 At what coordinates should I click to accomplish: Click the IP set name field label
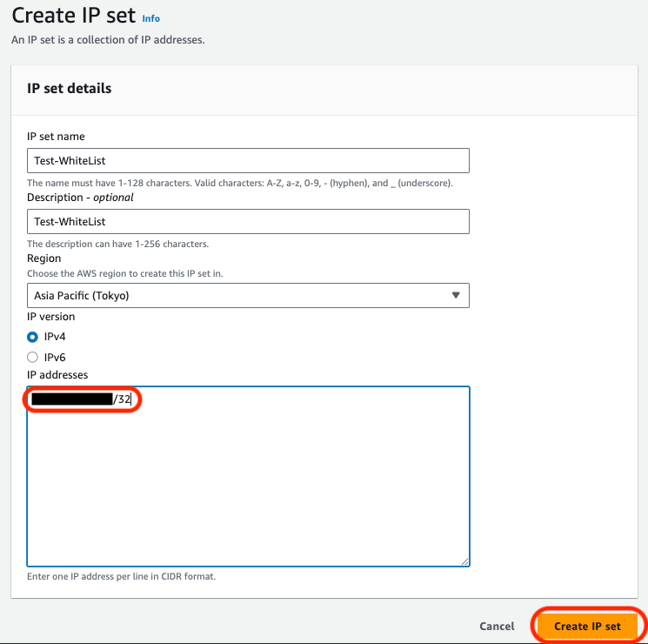coord(56,137)
